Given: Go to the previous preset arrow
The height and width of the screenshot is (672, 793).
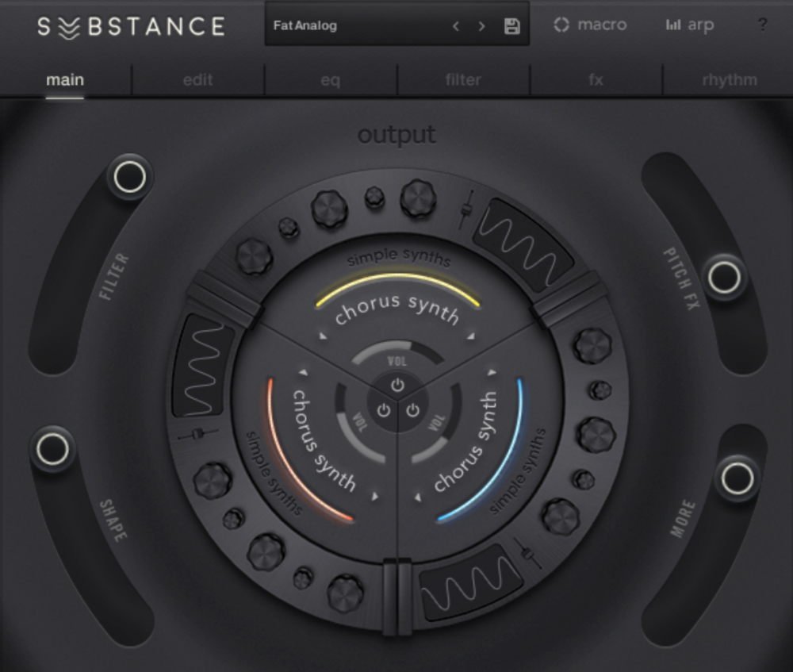Looking at the screenshot, I should [456, 26].
